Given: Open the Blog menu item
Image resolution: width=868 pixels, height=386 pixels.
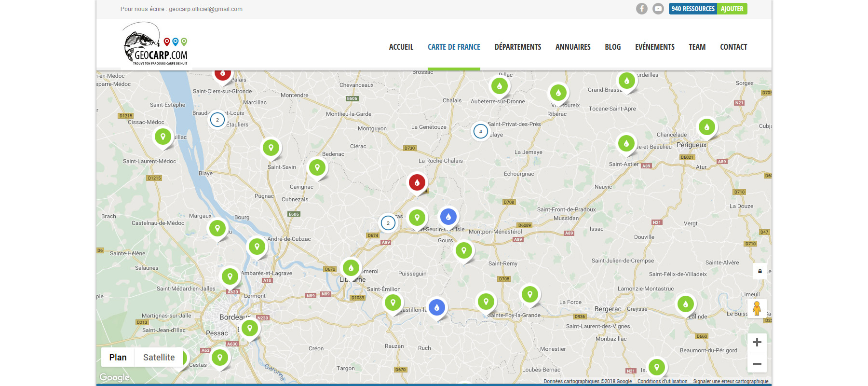Looking at the screenshot, I should pyautogui.click(x=613, y=47).
